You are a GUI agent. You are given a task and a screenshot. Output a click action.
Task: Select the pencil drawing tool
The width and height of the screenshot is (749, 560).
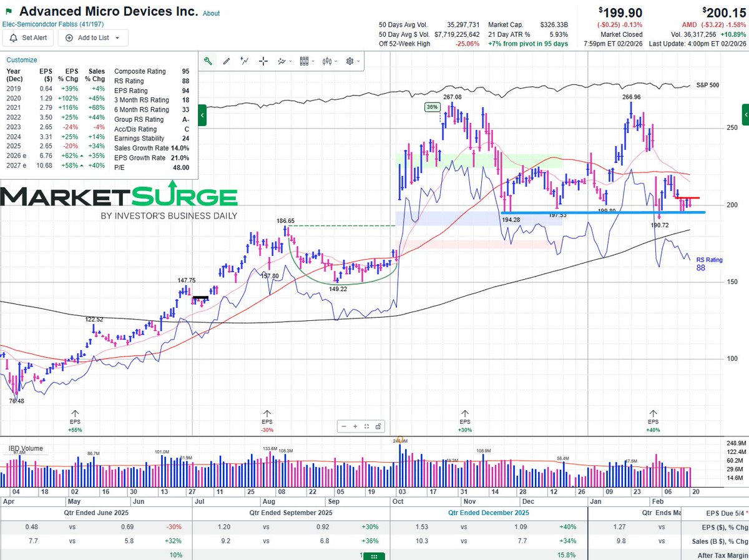[x=226, y=61]
